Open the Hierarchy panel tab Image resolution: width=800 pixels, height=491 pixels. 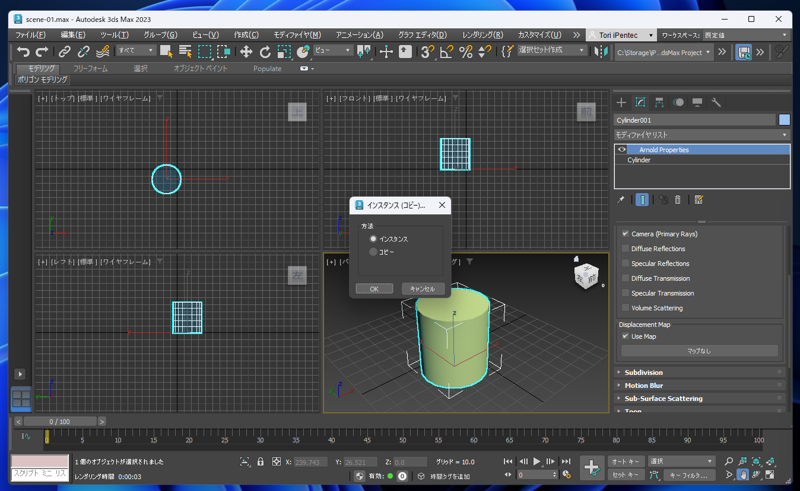click(659, 103)
